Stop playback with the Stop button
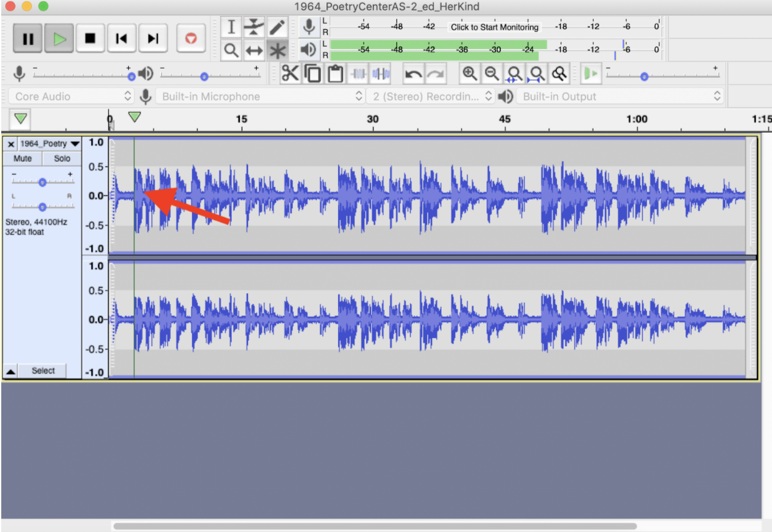 coord(90,39)
